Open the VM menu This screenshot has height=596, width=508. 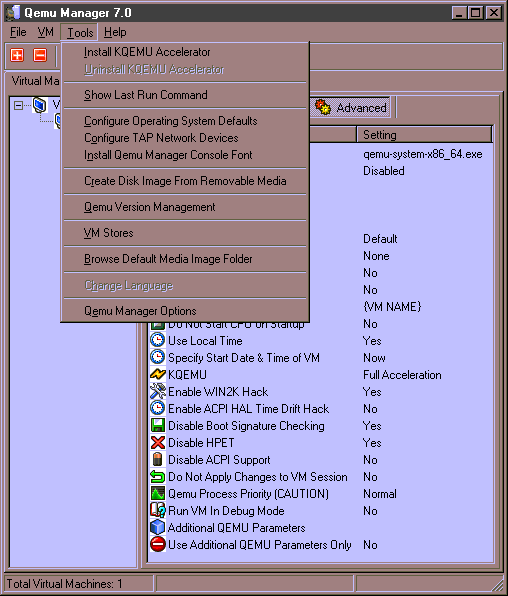[45, 32]
